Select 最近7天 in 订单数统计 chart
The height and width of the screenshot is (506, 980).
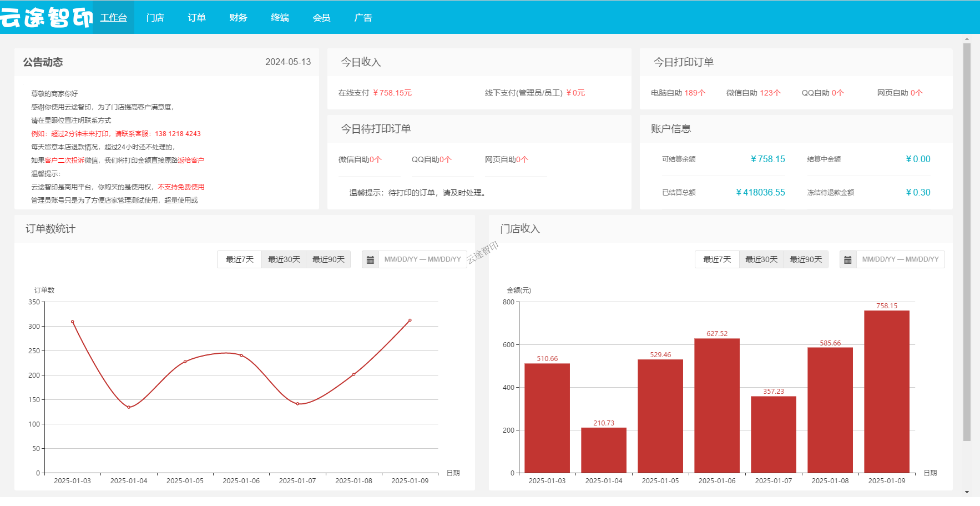[239, 259]
